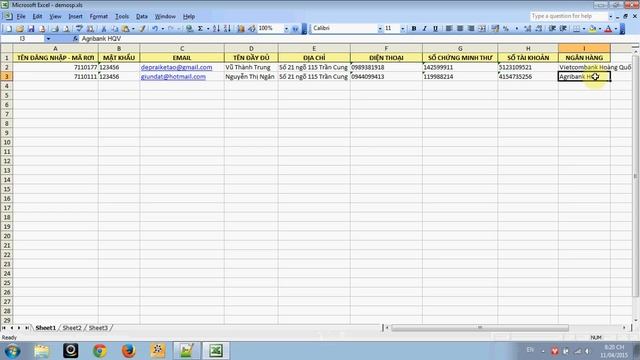Open the Insert menu
640x360 pixels.
click(x=75, y=16)
